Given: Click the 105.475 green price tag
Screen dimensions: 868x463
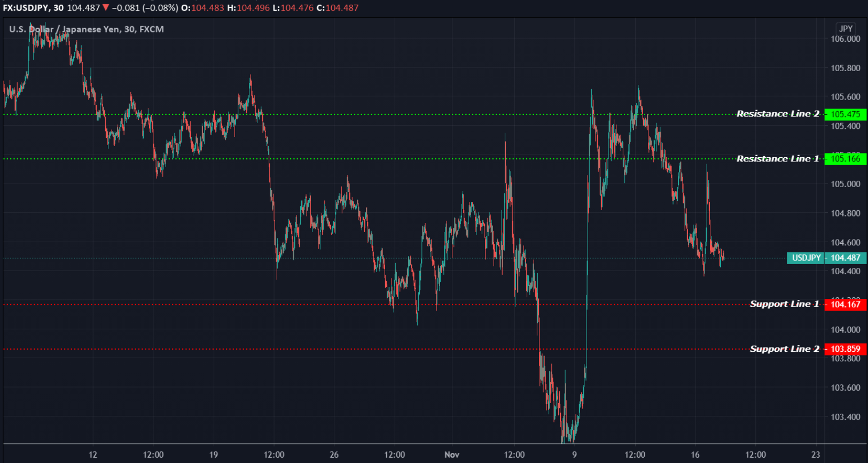Looking at the screenshot, I should click(846, 114).
